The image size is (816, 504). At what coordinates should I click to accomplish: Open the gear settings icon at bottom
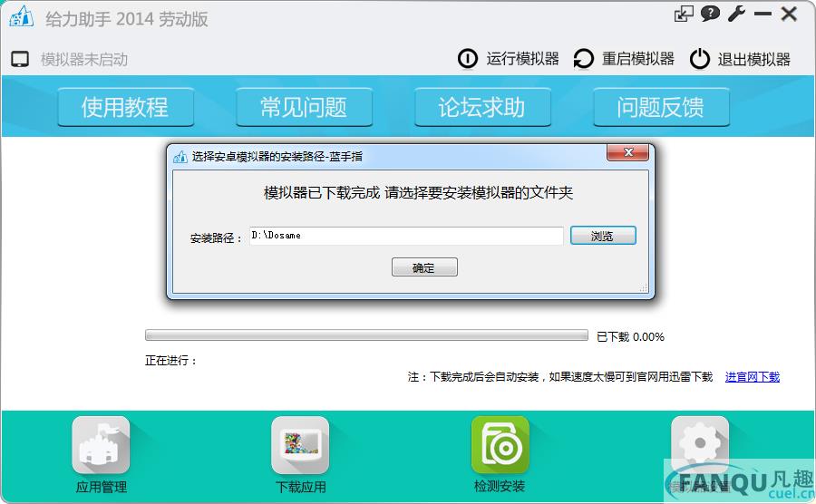pos(699,445)
